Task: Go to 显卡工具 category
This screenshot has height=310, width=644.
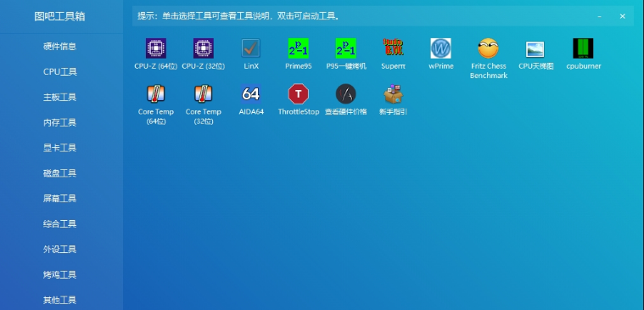Action: click(x=60, y=148)
